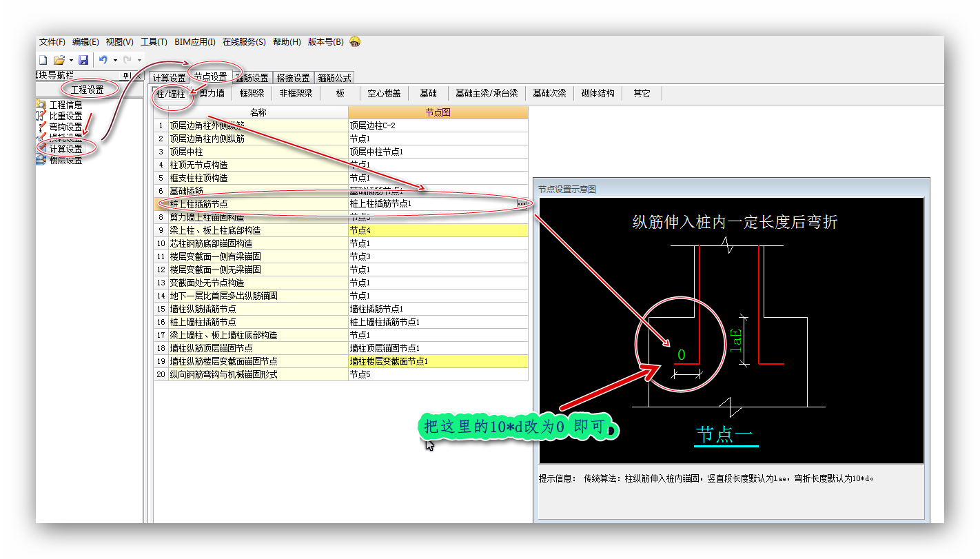
Task: Click the 名称 column header
Action: (x=258, y=112)
